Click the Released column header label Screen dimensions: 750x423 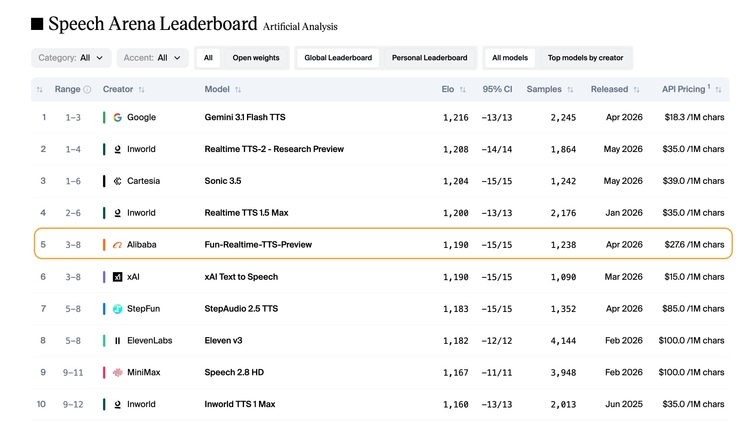[x=609, y=89]
